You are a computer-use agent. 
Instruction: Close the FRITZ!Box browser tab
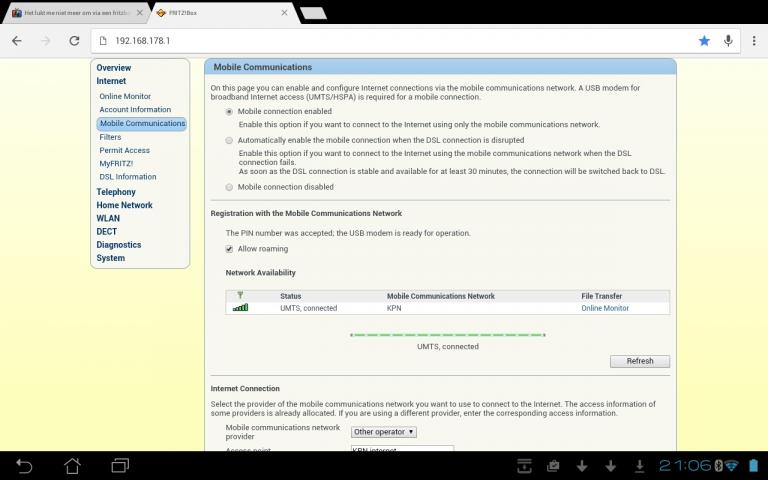pyautogui.click(x=284, y=13)
